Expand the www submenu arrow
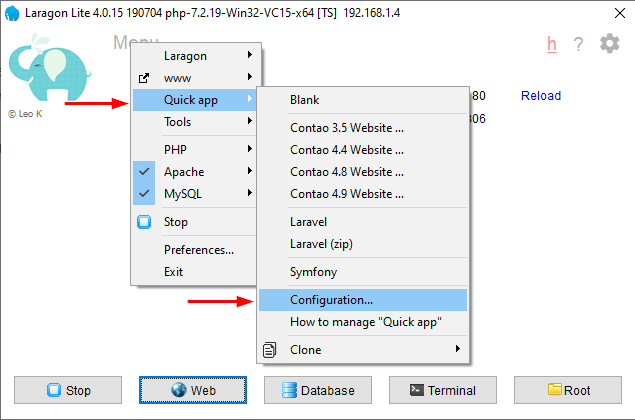Image resolution: width=635 pixels, height=420 pixels. (x=250, y=77)
